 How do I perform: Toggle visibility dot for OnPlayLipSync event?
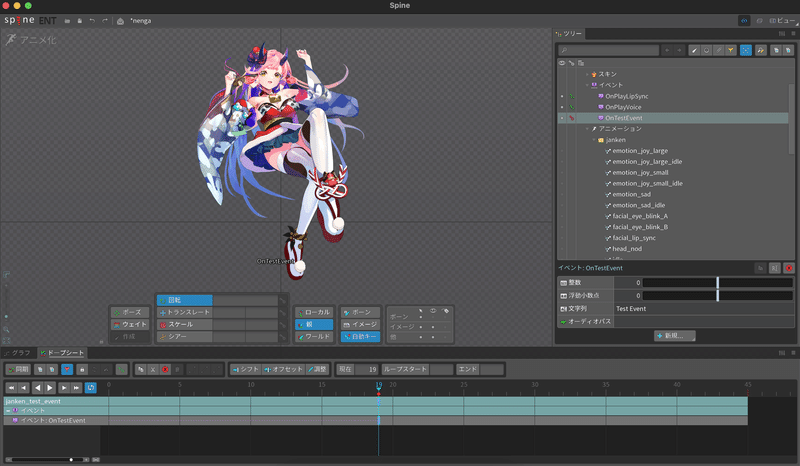562,96
